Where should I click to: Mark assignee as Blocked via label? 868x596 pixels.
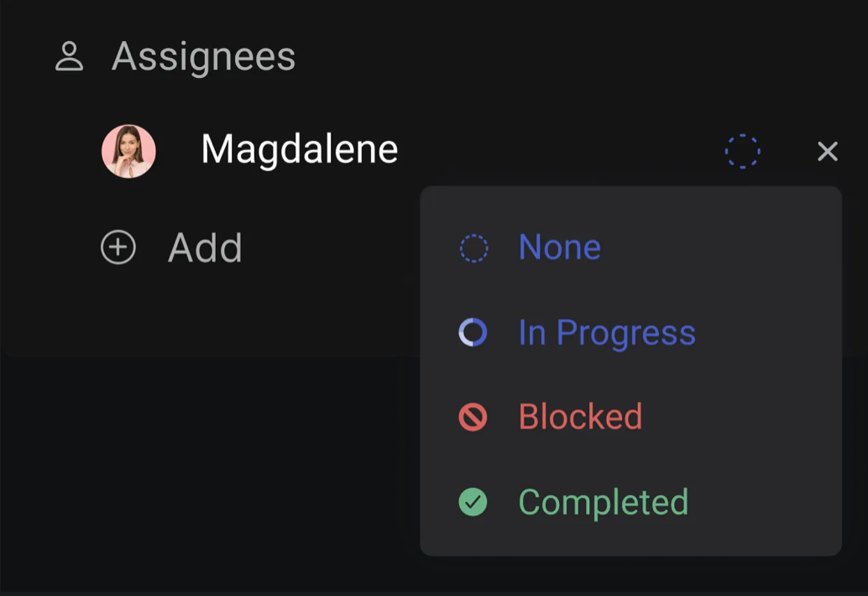580,416
